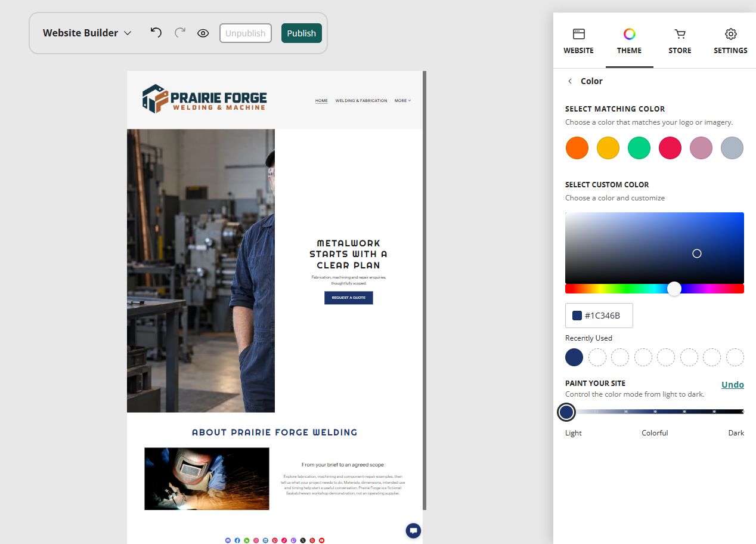Viewport: 756px width, 544px height.
Task: Click the Pinterest social icon
Action: pos(275,540)
